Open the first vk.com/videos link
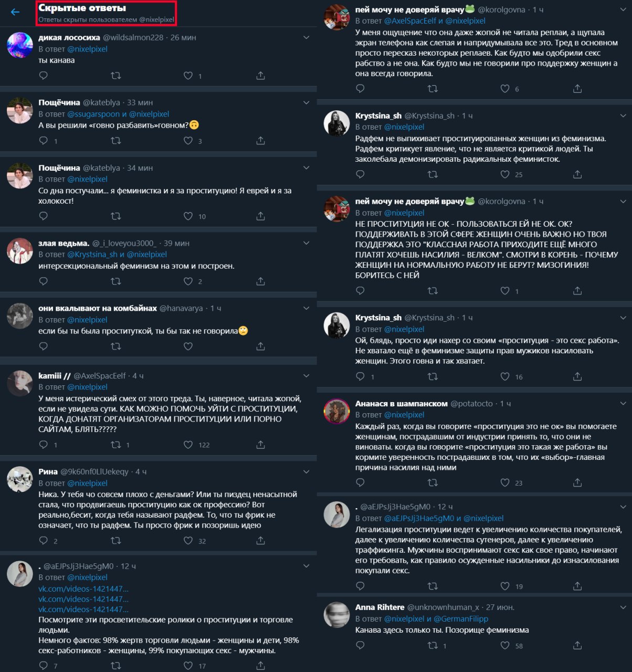The height and width of the screenshot is (672, 632). tap(83, 589)
